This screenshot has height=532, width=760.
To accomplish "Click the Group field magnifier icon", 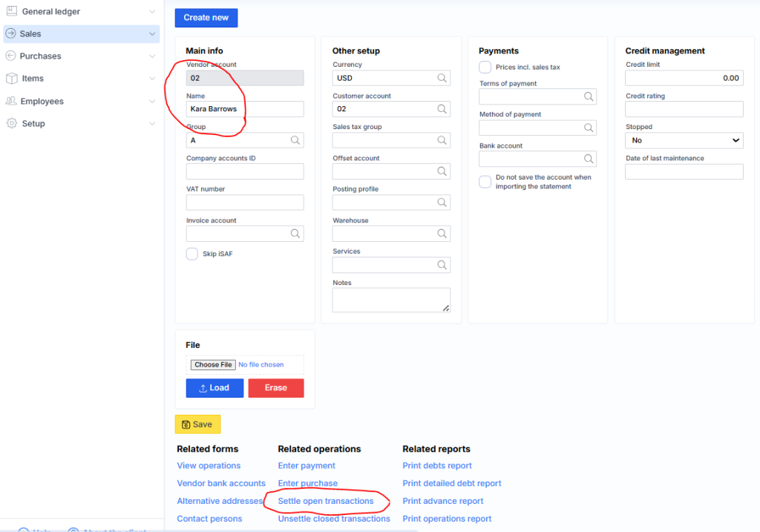I will click(295, 140).
